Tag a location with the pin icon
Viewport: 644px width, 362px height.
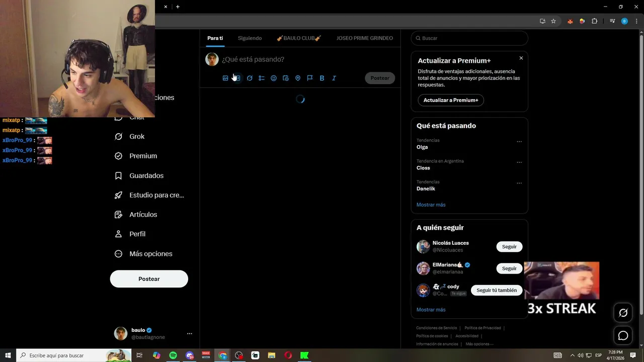(298, 78)
